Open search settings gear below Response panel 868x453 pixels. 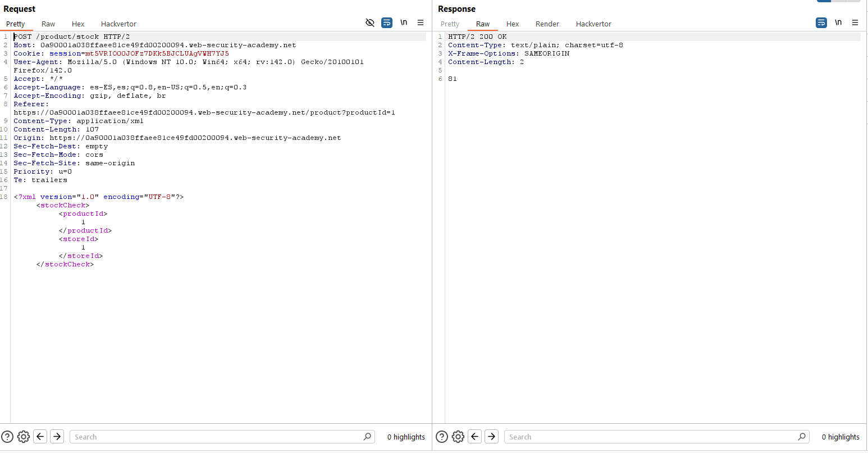tap(458, 437)
